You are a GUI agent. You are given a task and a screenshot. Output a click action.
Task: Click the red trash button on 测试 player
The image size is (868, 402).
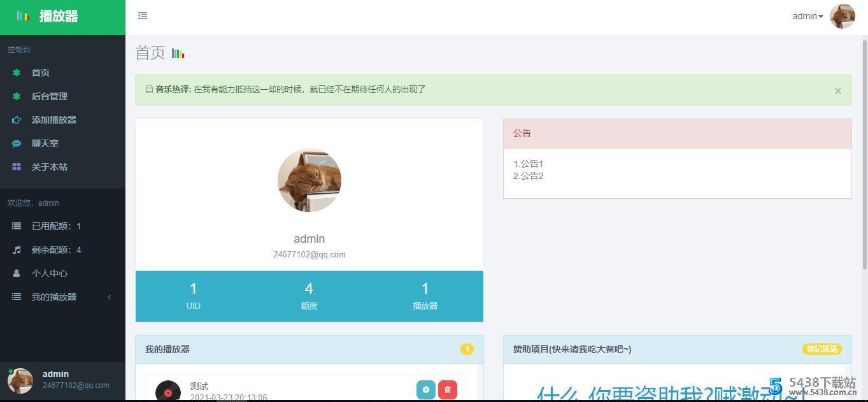click(x=447, y=389)
